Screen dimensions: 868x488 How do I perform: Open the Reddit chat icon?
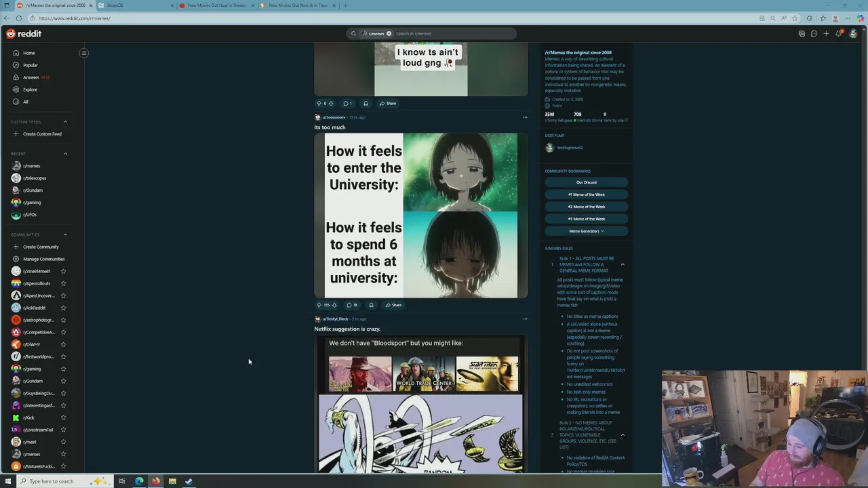click(x=814, y=33)
